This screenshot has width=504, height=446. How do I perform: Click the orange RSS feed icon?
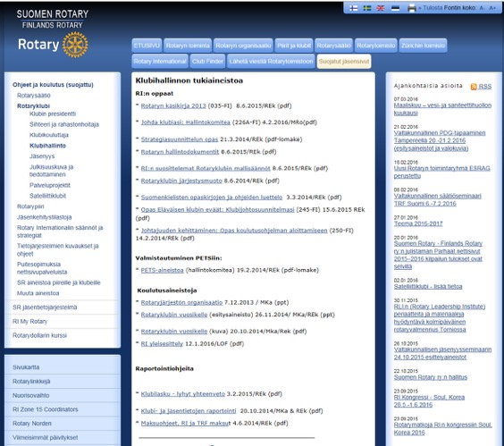(474, 87)
